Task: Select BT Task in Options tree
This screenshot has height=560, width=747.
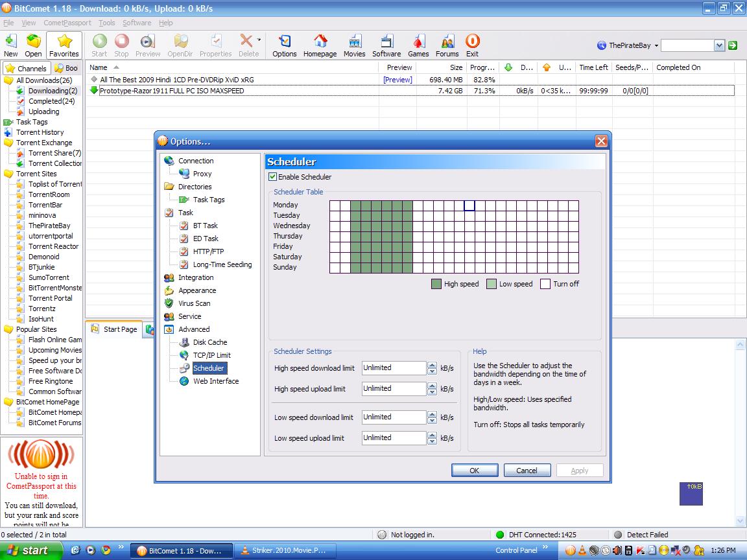Action: tap(206, 226)
